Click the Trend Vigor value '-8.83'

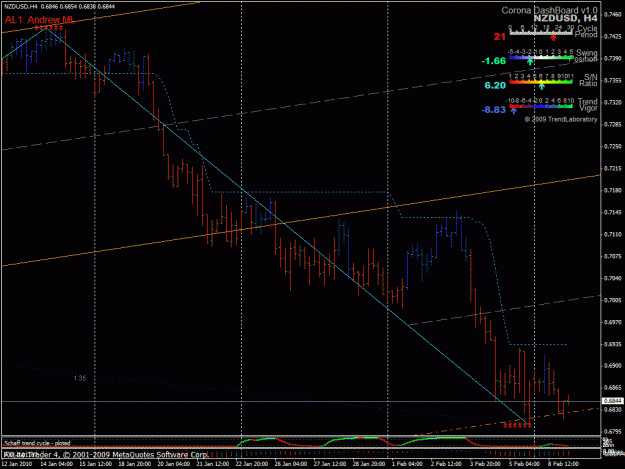[x=493, y=110]
